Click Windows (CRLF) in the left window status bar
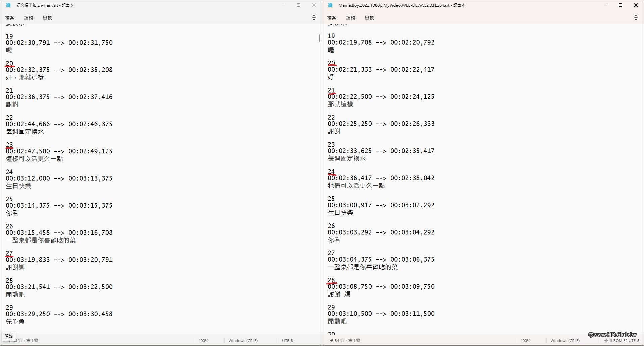Image resolution: width=644 pixels, height=346 pixels. pyautogui.click(x=243, y=341)
